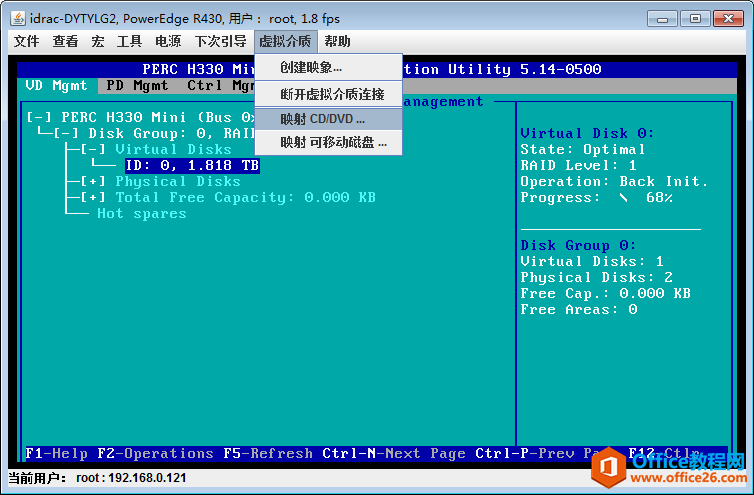The height and width of the screenshot is (495, 754).
Task: Collapse the Virtual Disks node
Action: point(93,149)
